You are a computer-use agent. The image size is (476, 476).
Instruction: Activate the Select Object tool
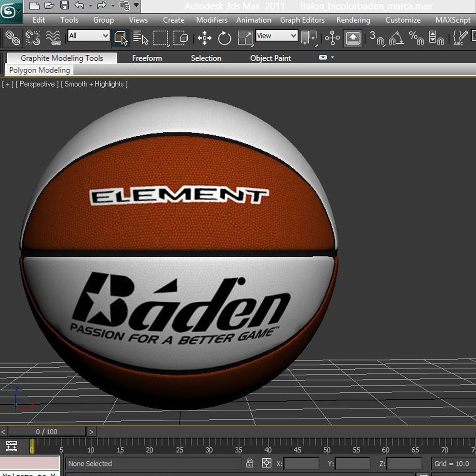point(121,38)
